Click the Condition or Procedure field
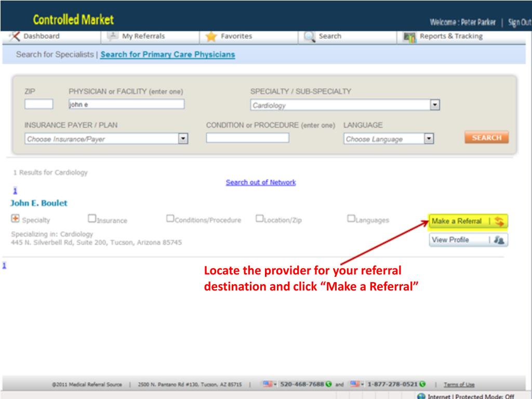Viewport: 532px width, 399px height. (248, 138)
